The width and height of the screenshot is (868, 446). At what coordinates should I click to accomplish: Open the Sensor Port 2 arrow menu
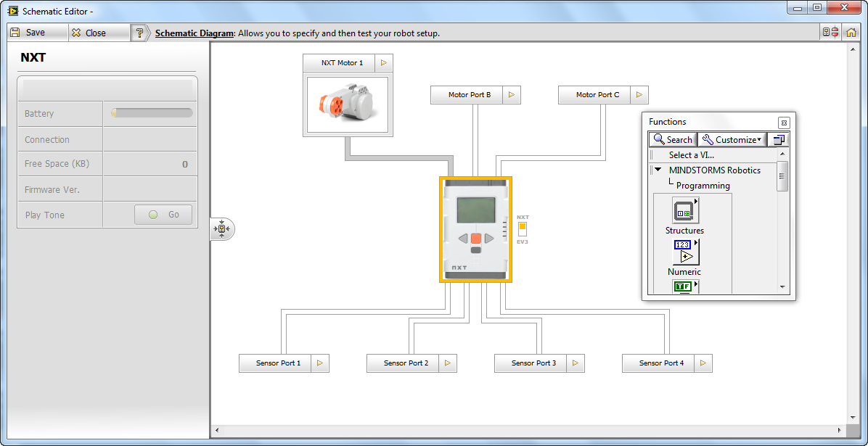tap(448, 363)
